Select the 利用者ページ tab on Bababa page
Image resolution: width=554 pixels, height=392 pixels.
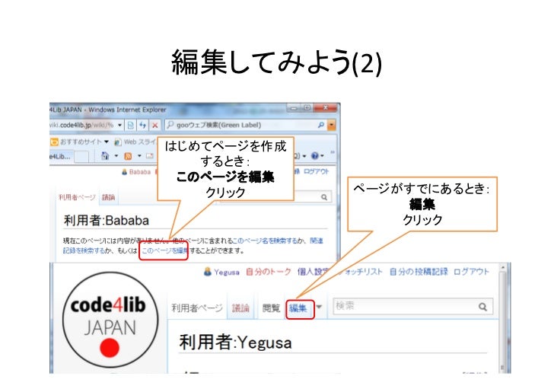coord(77,197)
